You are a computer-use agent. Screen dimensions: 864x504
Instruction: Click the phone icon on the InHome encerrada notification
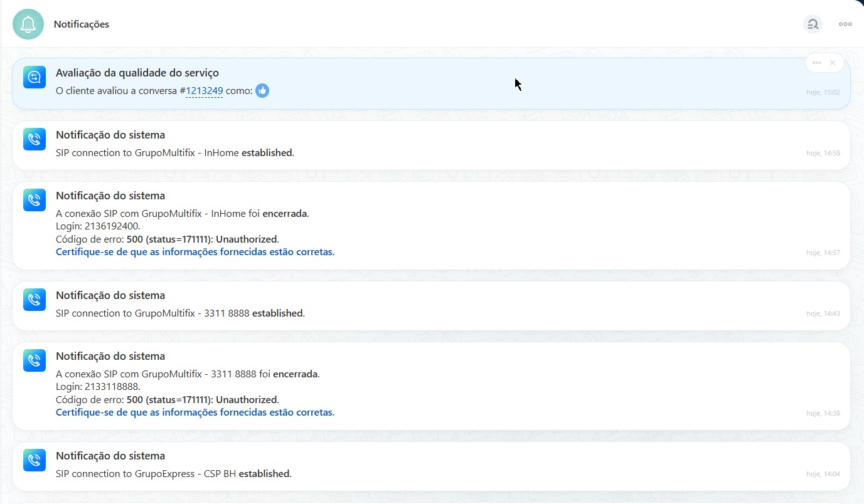coord(35,200)
